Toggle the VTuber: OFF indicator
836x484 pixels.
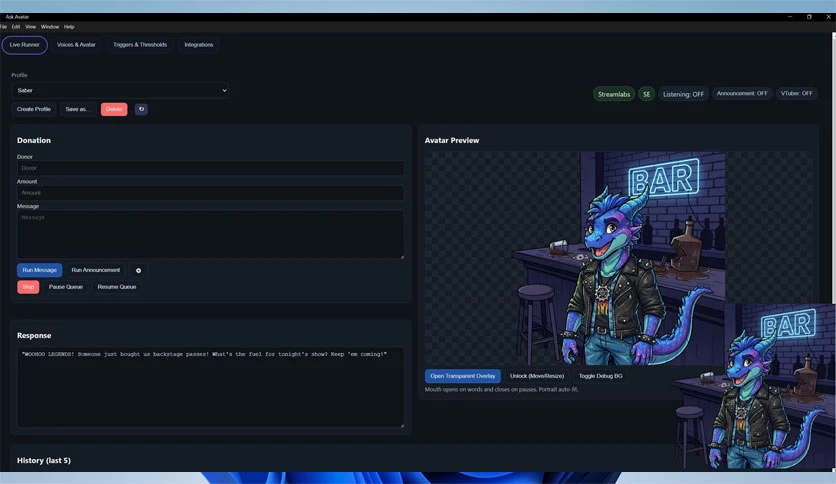coord(797,93)
